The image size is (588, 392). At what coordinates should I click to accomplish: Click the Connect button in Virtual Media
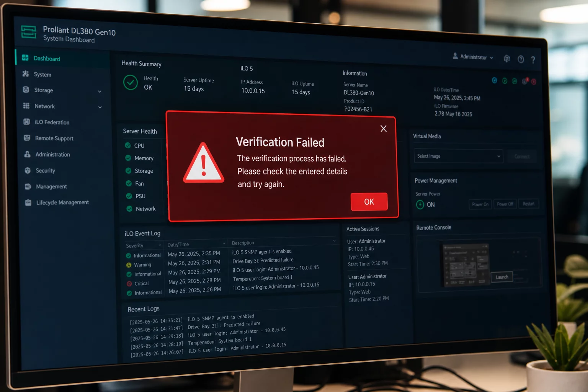(522, 157)
